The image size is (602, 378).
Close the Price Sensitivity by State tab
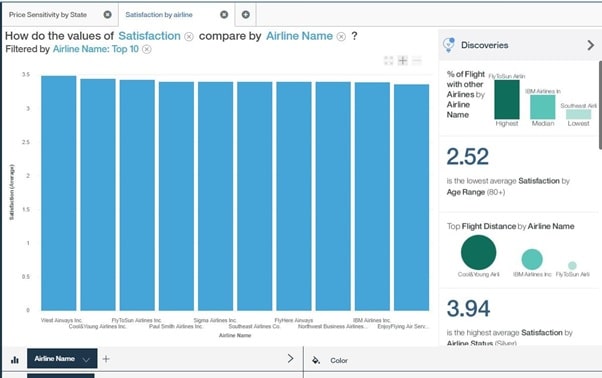point(108,15)
